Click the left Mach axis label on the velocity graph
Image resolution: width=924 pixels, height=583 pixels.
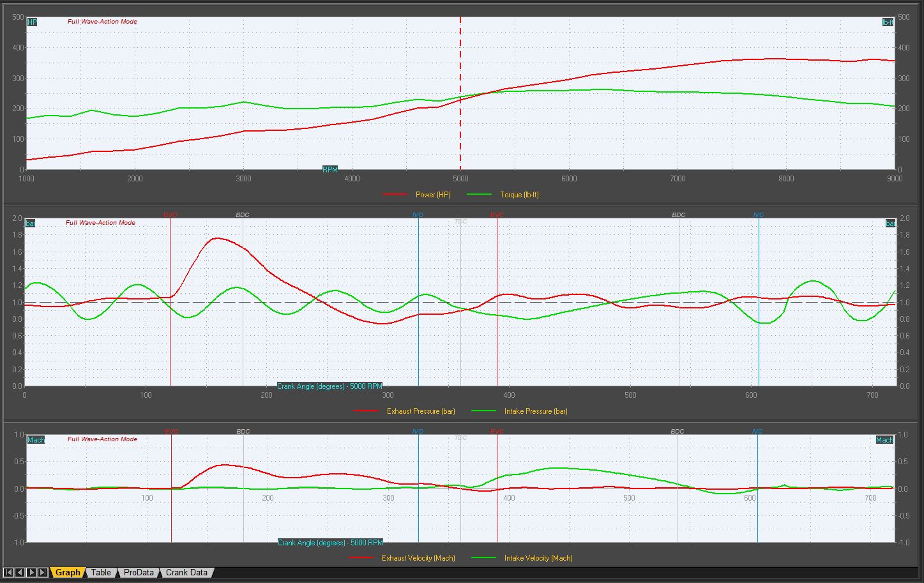36,440
